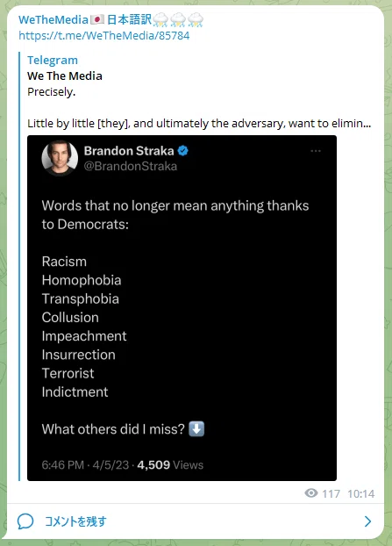
Task: Open the We The Media preview title
Action: coord(65,75)
